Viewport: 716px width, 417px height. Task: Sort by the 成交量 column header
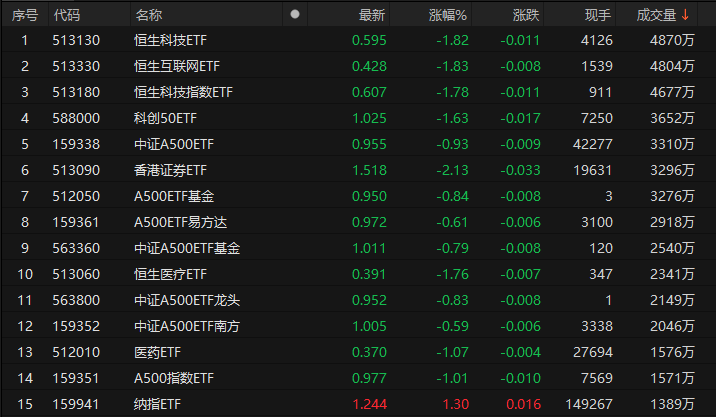tap(656, 15)
